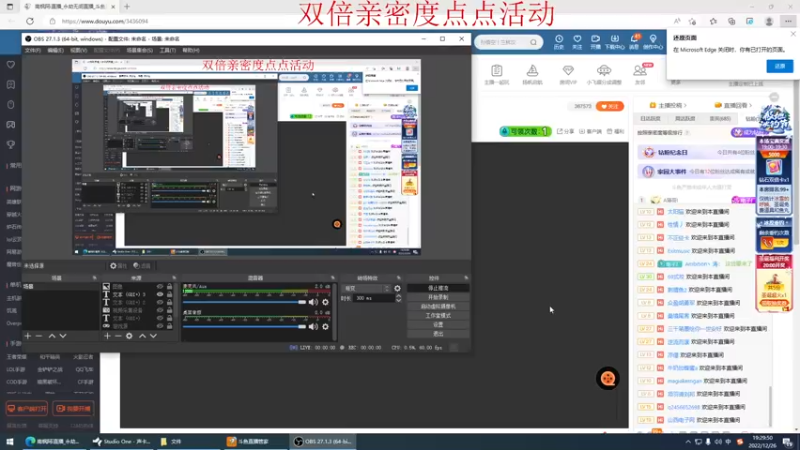Open Edge settings and more menu
800x450 pixels.
[788, 21]
